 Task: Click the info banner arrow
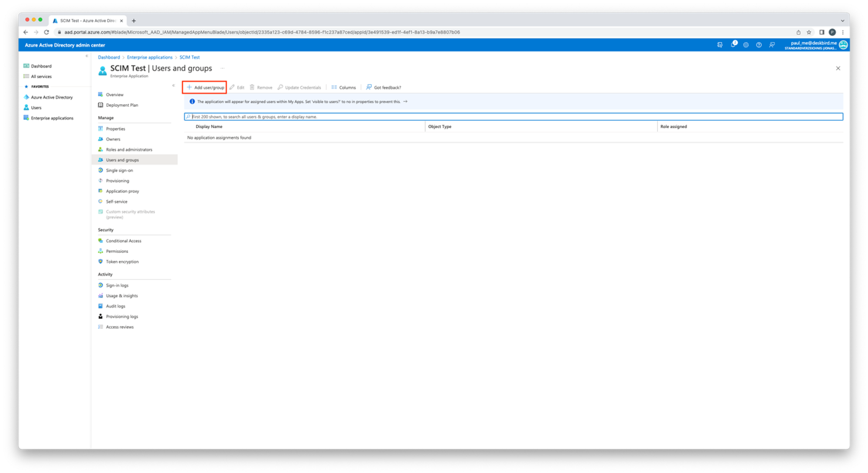click(x=405, y=102)
